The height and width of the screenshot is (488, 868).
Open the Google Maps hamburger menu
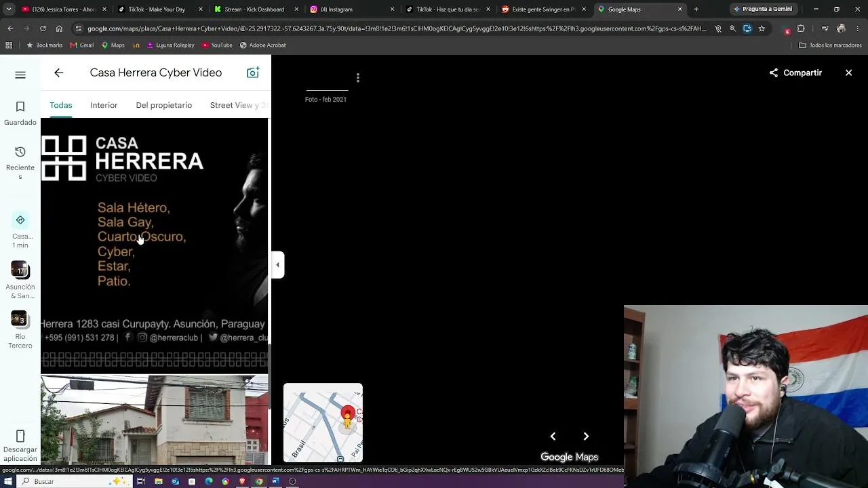click(x=20, y=75)
